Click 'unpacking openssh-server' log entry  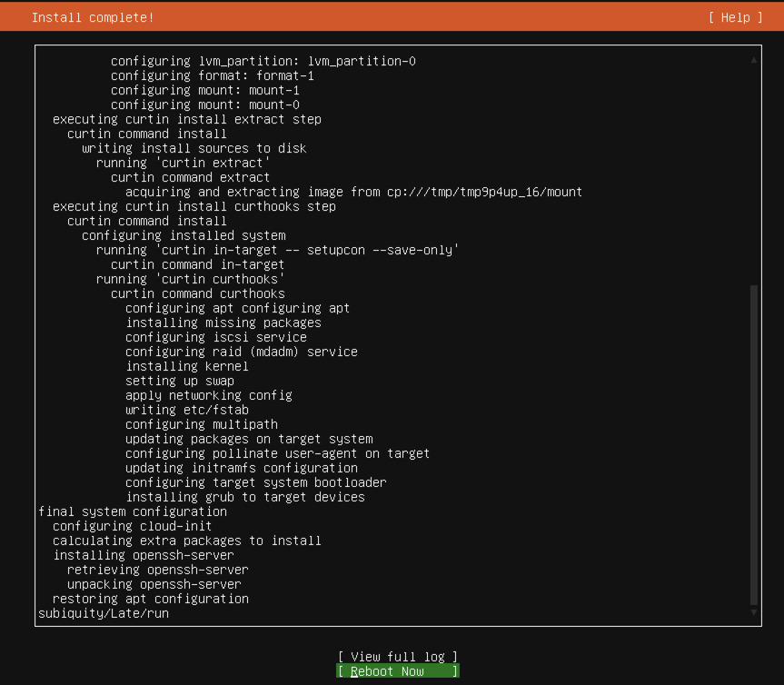pos(154,584)
